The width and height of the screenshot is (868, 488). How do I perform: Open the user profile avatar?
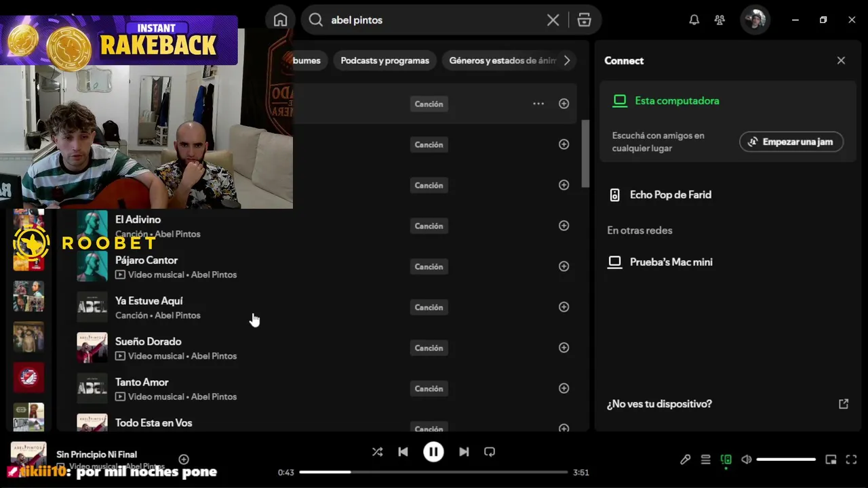click(x=754, y=20)
